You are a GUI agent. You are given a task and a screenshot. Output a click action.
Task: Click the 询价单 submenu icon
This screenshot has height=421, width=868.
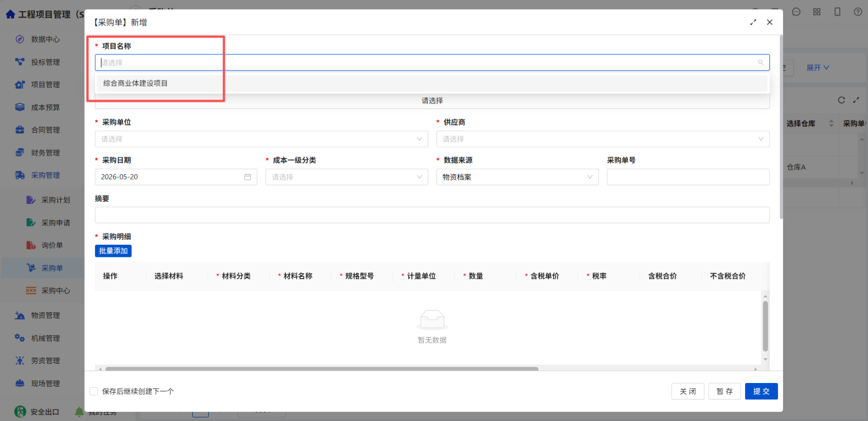31,245
